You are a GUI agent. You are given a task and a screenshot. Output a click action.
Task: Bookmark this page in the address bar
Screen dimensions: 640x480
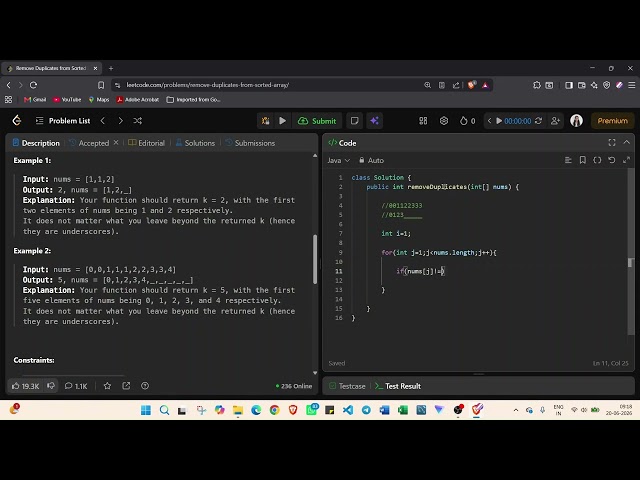[x=101, y=85]
